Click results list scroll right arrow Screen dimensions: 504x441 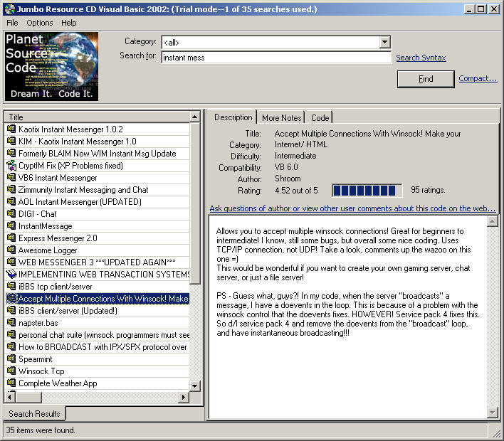point(184,397)
